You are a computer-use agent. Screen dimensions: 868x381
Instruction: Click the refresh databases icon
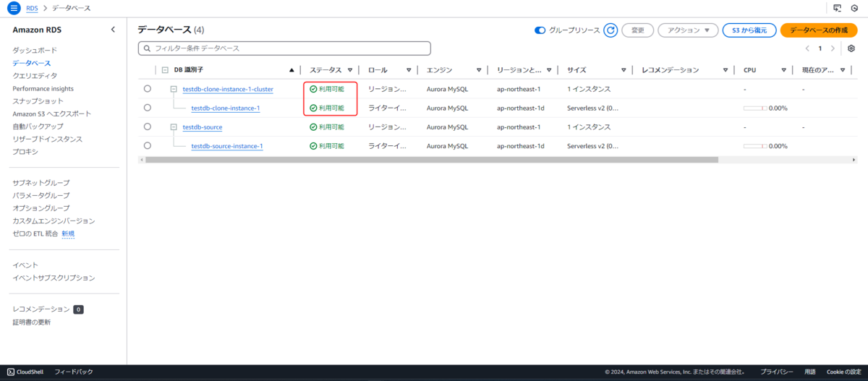[610, 30]
